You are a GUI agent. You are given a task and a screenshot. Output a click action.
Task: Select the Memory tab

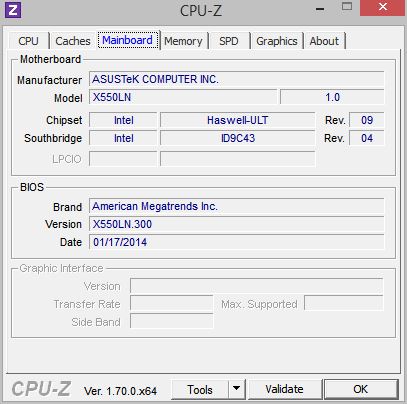pyautogui.click(x=183, y=41)
